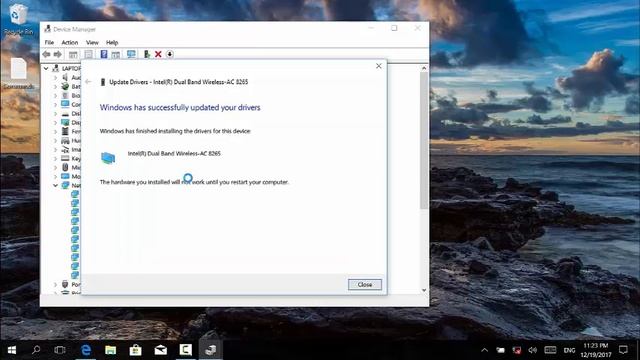Click the scrollbar up arrow in Device Manager
640x360 pixels.
click(424, 68)
